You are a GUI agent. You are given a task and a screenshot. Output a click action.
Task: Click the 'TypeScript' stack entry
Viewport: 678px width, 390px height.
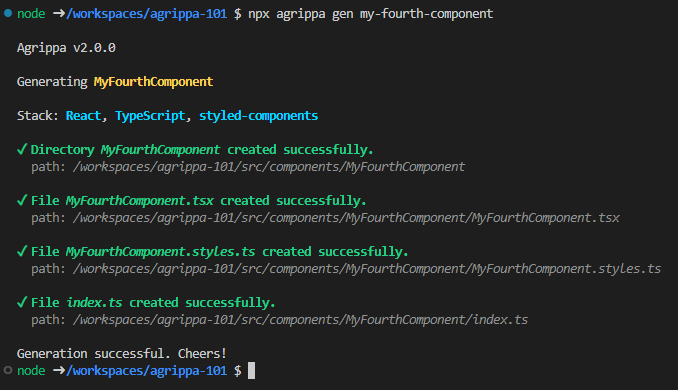click(x=150, y=116)
